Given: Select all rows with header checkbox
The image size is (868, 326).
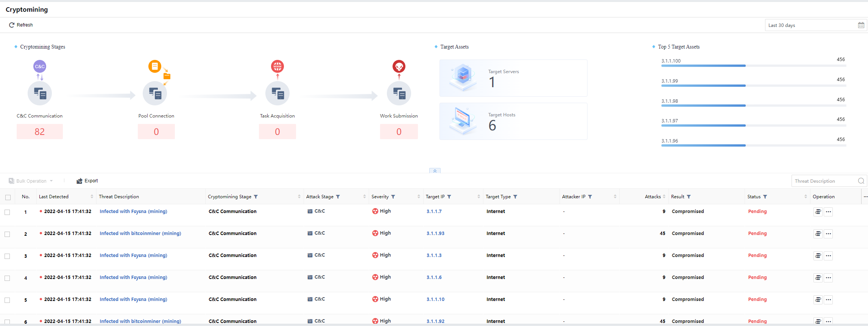Looking at the screenshot, I should (x=8, y=197).
